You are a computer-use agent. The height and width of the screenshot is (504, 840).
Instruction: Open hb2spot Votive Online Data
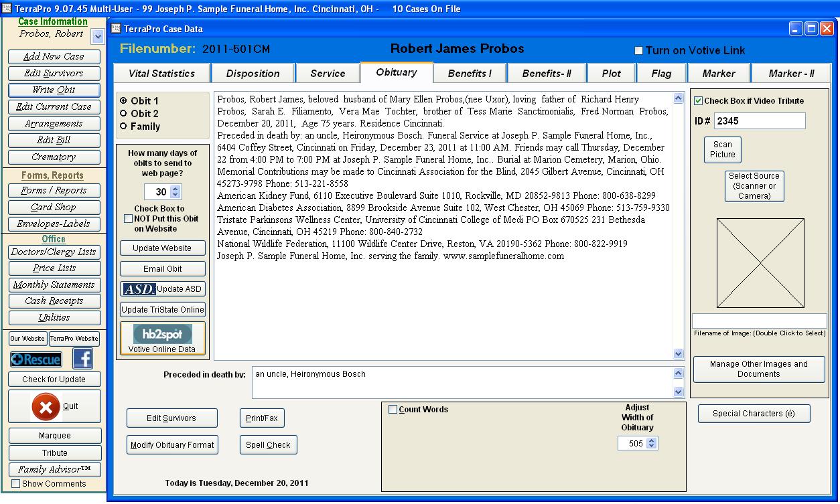[x=163, y=339]
